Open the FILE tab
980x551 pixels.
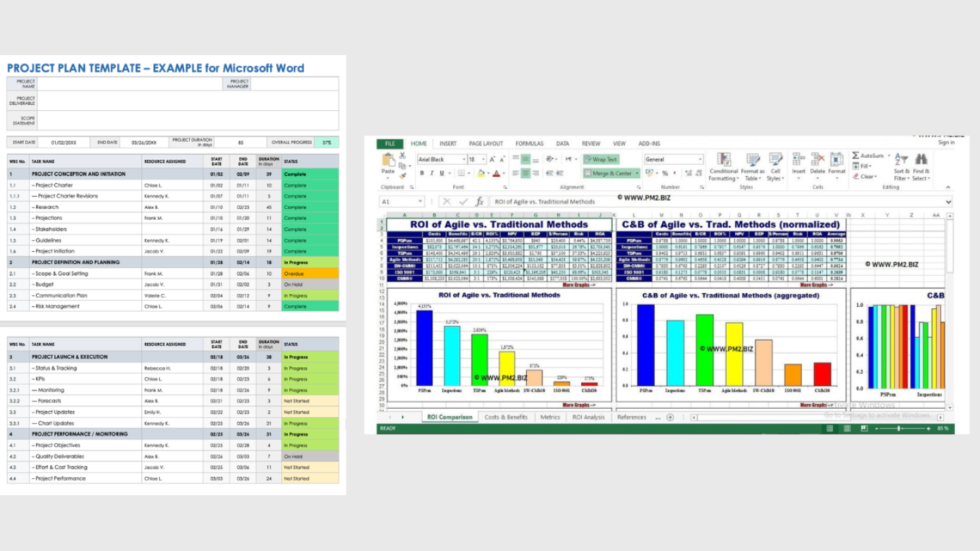(390, 144)
